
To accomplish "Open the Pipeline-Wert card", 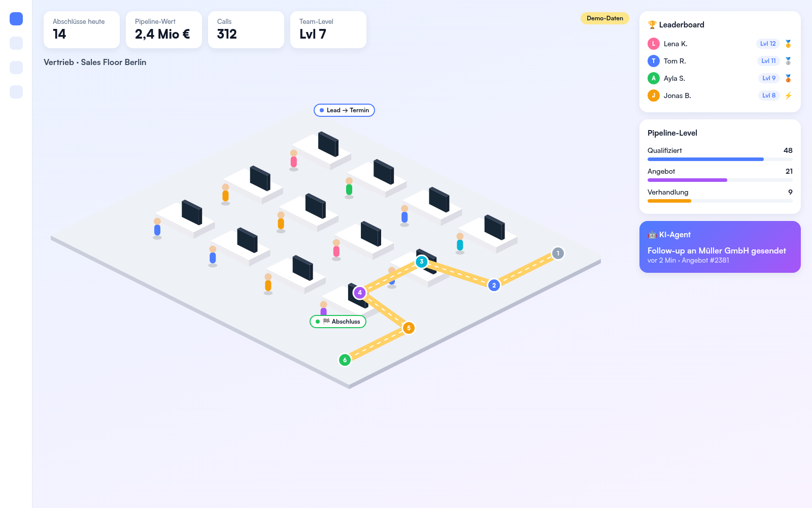I will coord(164,30).
